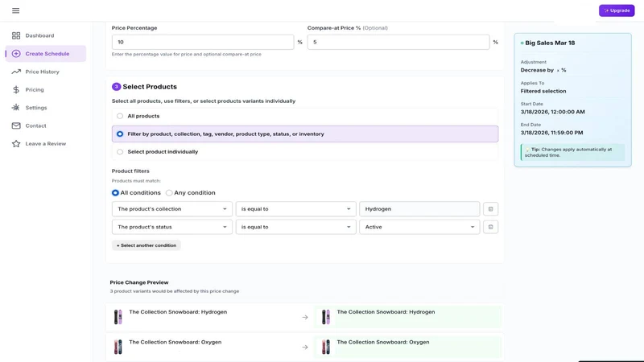Click original Oxygen snowboard thumbnail
This screenshot has width=644, height=362.
point(118,347)
